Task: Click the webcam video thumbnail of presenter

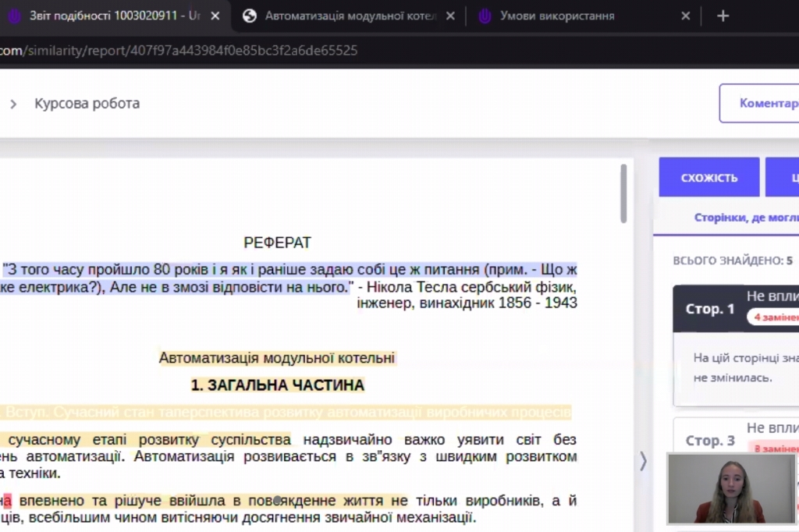Action: pyautogui.click(x=731, y=488)
